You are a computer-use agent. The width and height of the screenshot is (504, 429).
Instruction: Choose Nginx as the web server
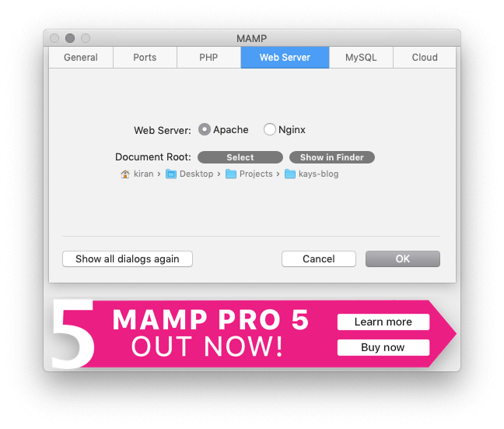tap(270, 129)
